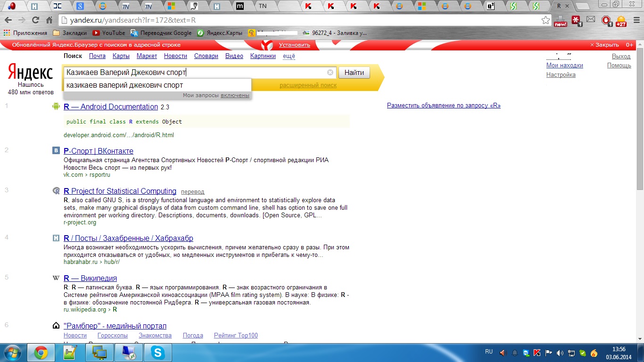Screen dimensions: 644x362
Task: Open the Словари service link
Action: [206, 56]
